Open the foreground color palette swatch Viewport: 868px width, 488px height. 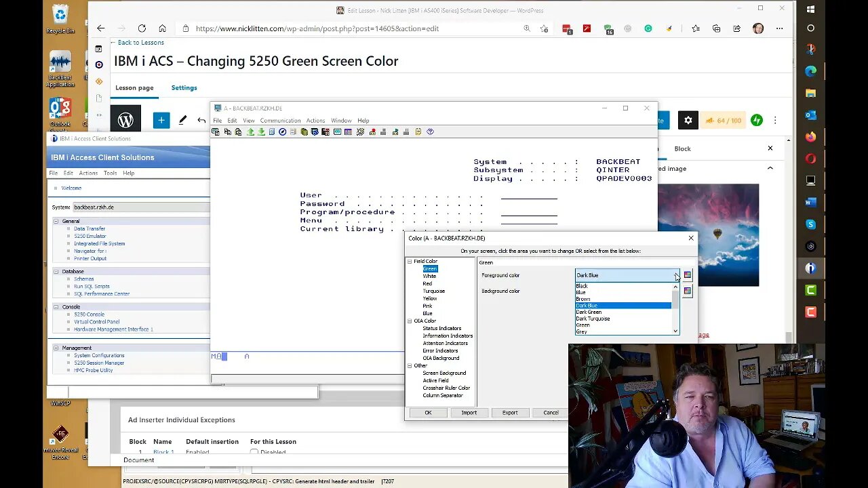688,274
